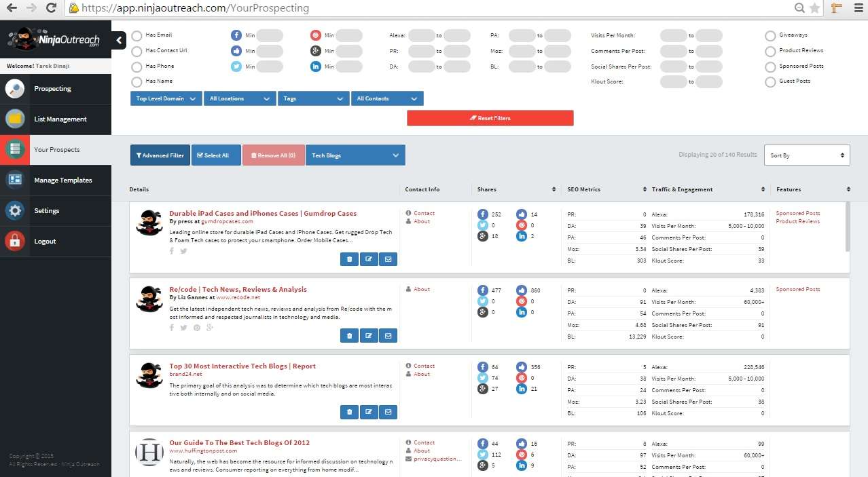Go to List Management in the sidebar
The height and width of the screenshot is (477, 868).
pyautogui.click(x=56, y=119)
